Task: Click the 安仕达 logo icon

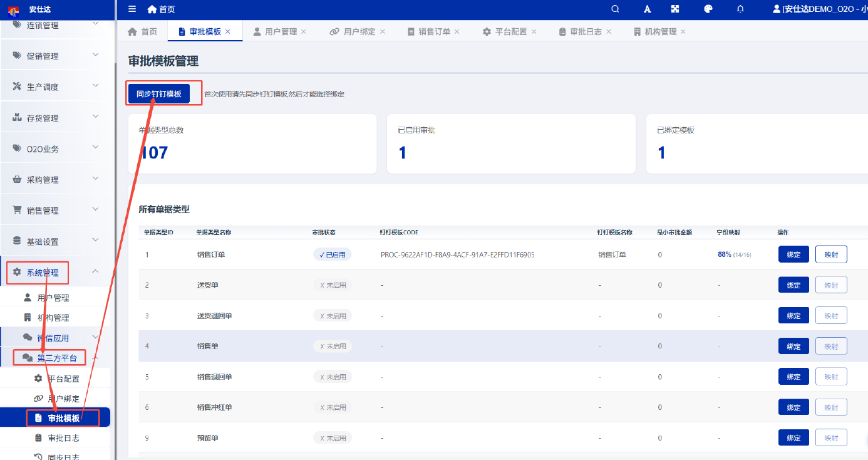Action: pos(13,9)
